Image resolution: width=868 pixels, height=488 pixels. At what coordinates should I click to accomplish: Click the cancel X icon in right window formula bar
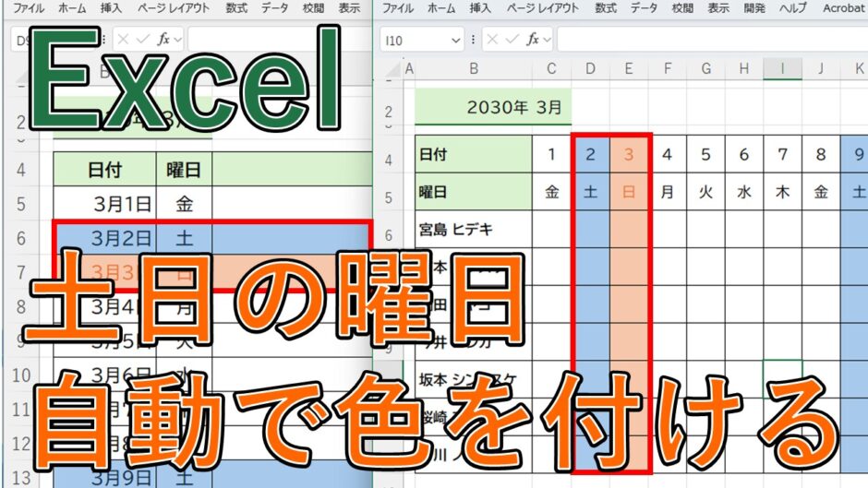coord(493,39)
